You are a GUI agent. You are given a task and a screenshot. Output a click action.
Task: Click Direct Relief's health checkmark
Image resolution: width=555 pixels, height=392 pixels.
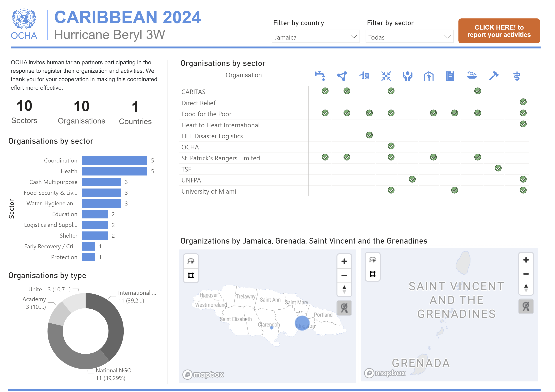tap(523, 102)
